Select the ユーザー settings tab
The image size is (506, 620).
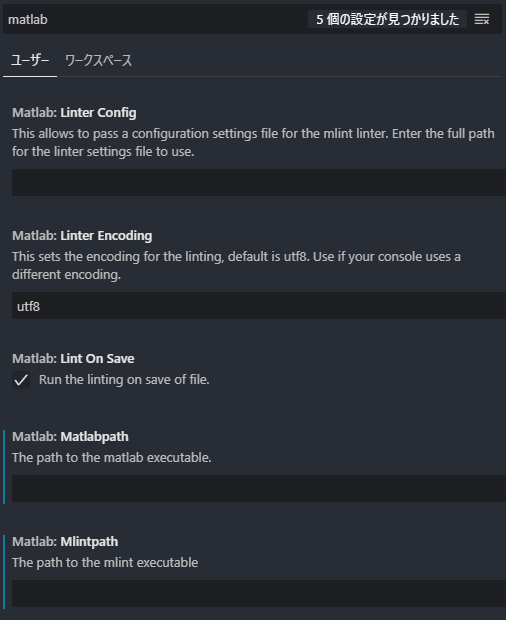[x=30, y=60]
